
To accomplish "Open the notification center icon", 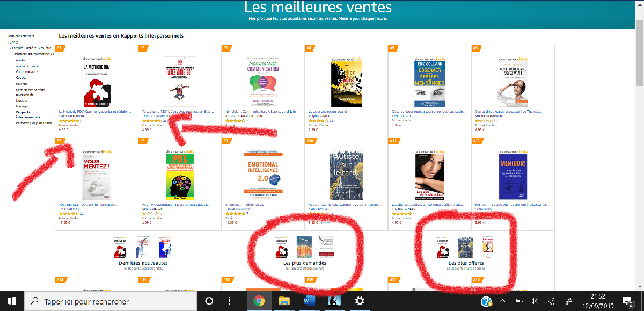I will coord(628,301).
